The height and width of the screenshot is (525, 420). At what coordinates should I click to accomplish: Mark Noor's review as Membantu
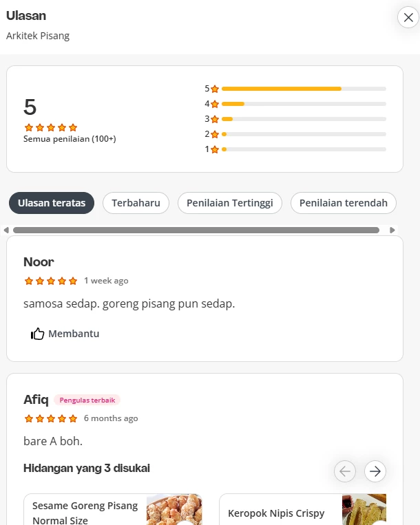[x=74, y=334]
